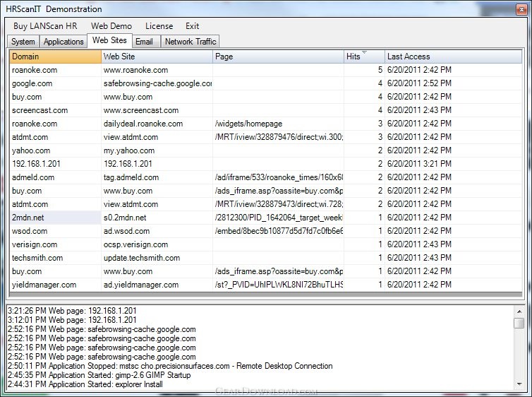Click the 3:21:26 PM Web page log entry
The width and height of the screenshot is (532, 397).
72,311
